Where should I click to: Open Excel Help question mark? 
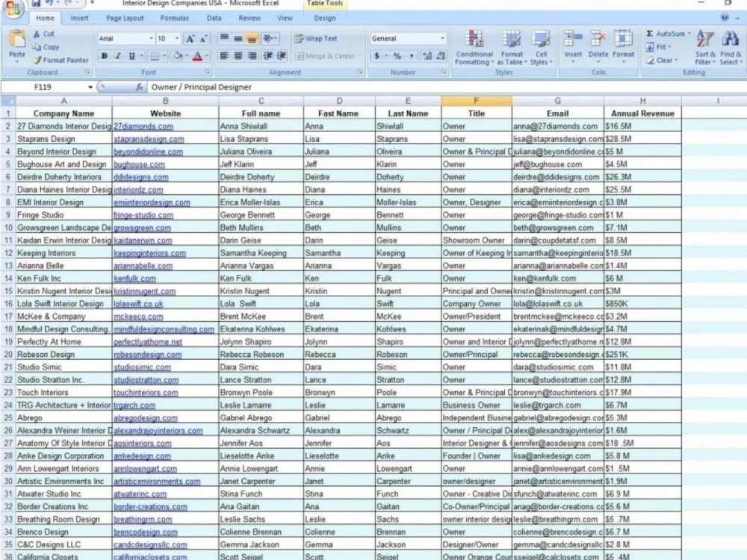[725, 17]
